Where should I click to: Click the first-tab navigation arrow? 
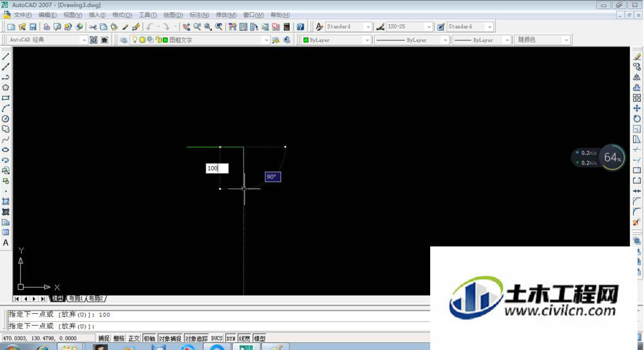[x=17, y=299]
